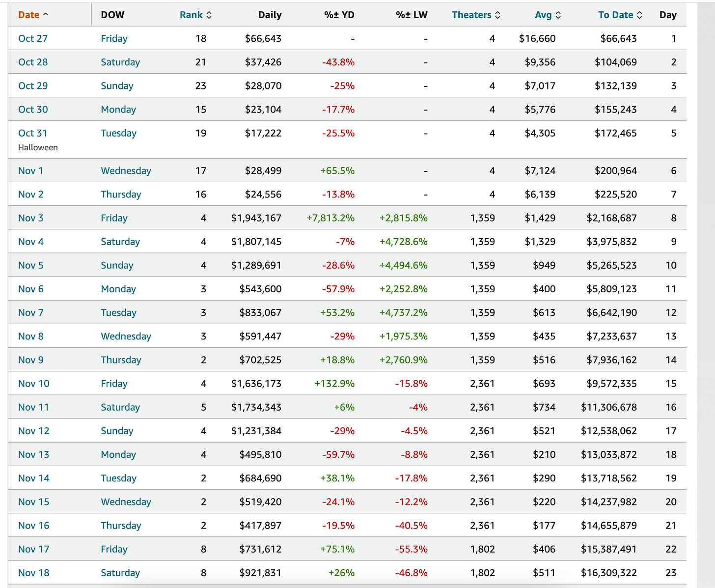Select the 1,802 theaters cell for Nov 17
This screenshot has width=715, height=588.
(482, 549)
